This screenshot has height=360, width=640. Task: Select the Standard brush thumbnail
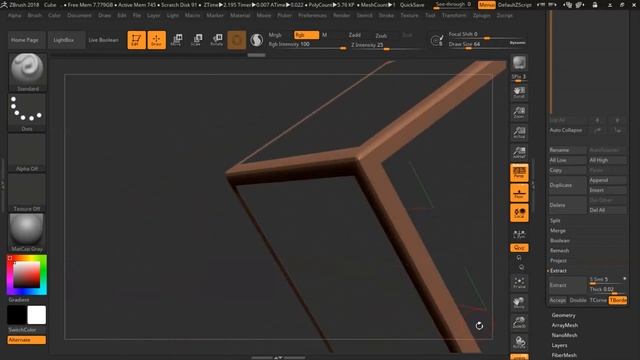(27, 72)
